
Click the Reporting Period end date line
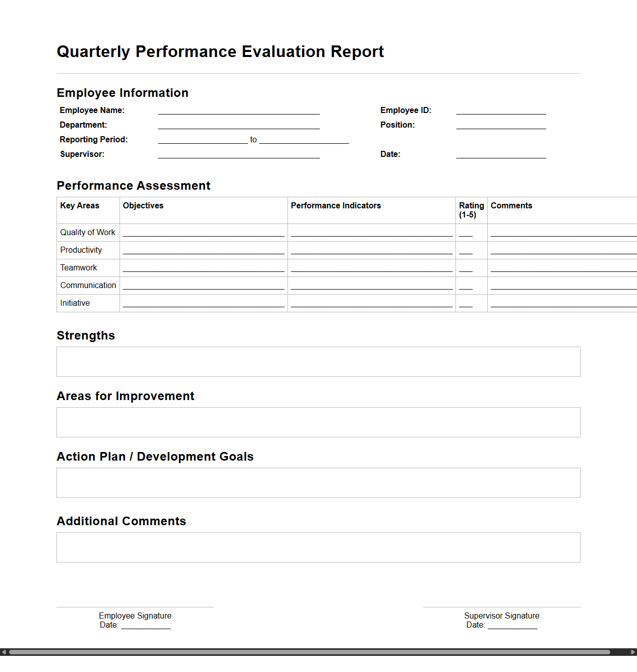coord(304,141)
